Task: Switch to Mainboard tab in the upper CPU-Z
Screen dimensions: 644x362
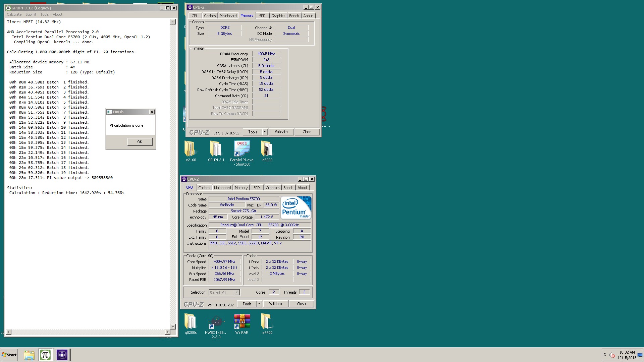Action: coord(228,16)
